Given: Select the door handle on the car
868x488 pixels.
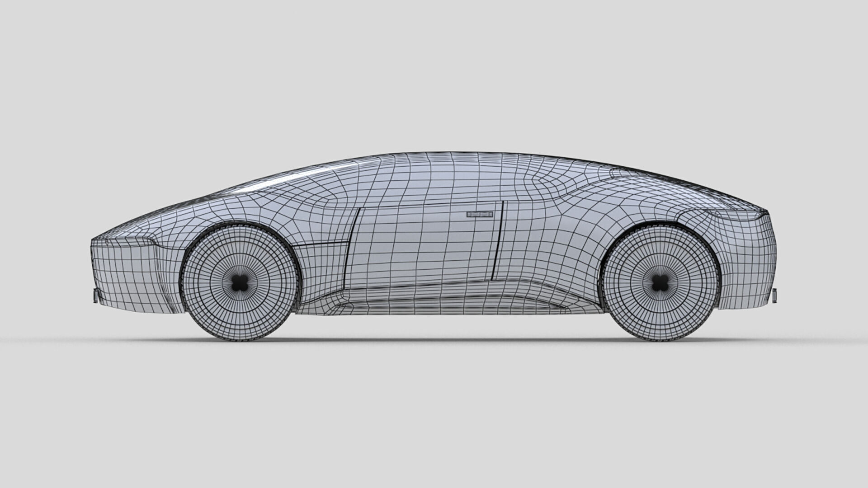Looking at the screenshot, I should [x=480, y=214].
